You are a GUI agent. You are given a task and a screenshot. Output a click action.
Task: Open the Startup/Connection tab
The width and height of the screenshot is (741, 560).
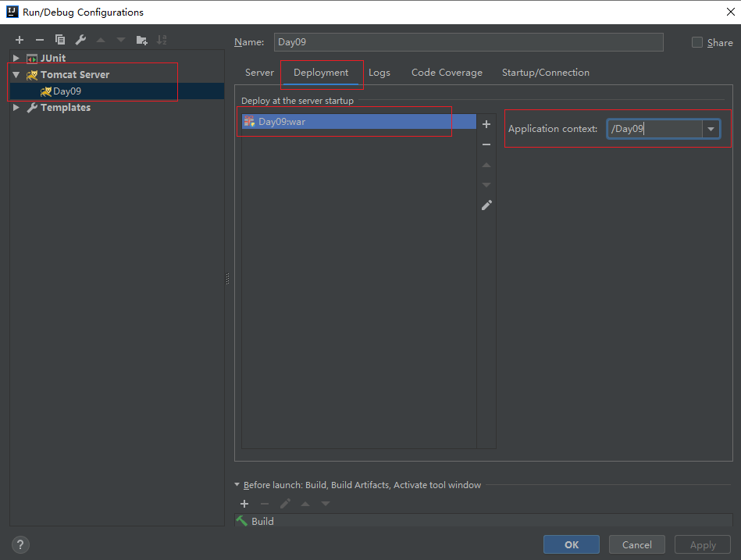click(545, 73)
